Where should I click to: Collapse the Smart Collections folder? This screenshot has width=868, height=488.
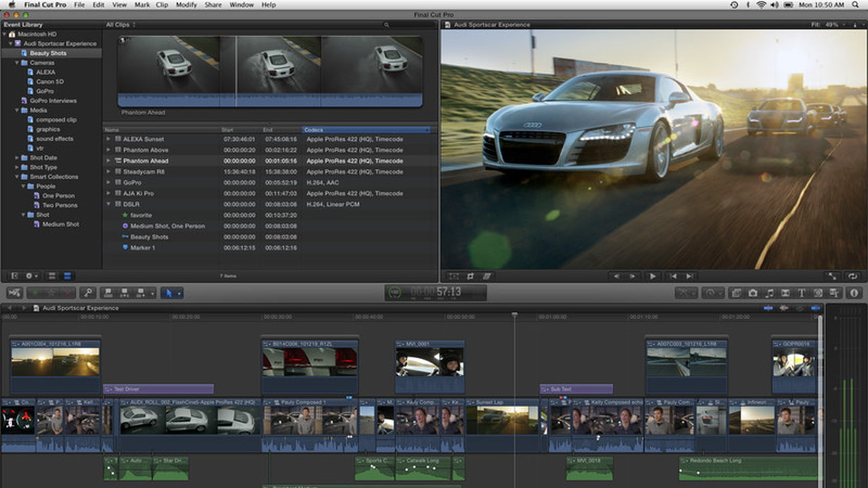coord(17,176)
